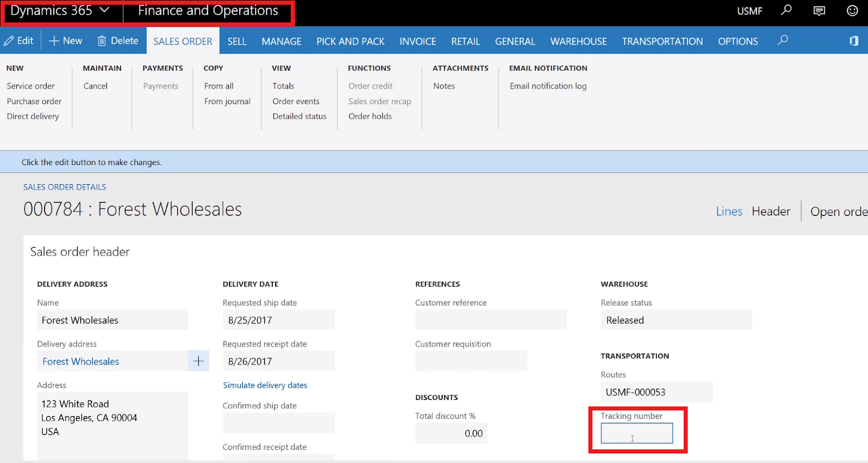The height and width of the screenshot is (463, 868).
Task: Click Requested receipt date field
Action: [x=278, y=361]
